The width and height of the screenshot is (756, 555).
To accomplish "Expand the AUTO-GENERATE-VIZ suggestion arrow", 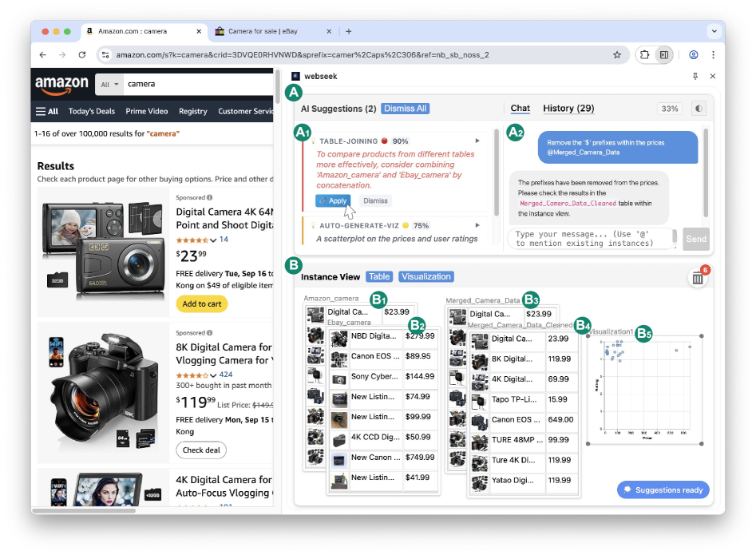I will [x=477, y=226].
